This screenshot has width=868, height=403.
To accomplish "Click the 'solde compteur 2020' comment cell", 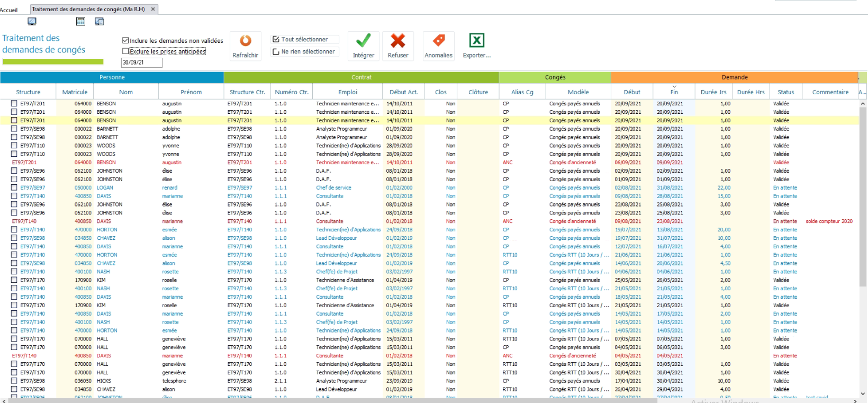I will [x=829, y=221].
